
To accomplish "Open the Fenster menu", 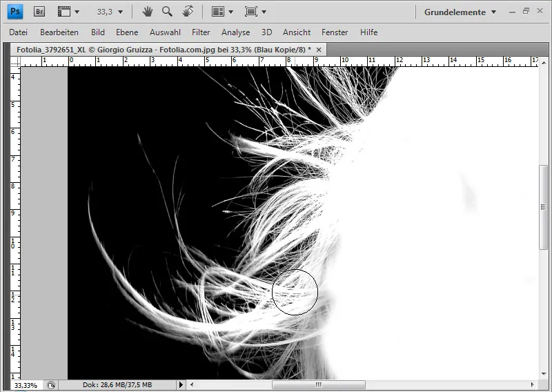I will point(335,32).
